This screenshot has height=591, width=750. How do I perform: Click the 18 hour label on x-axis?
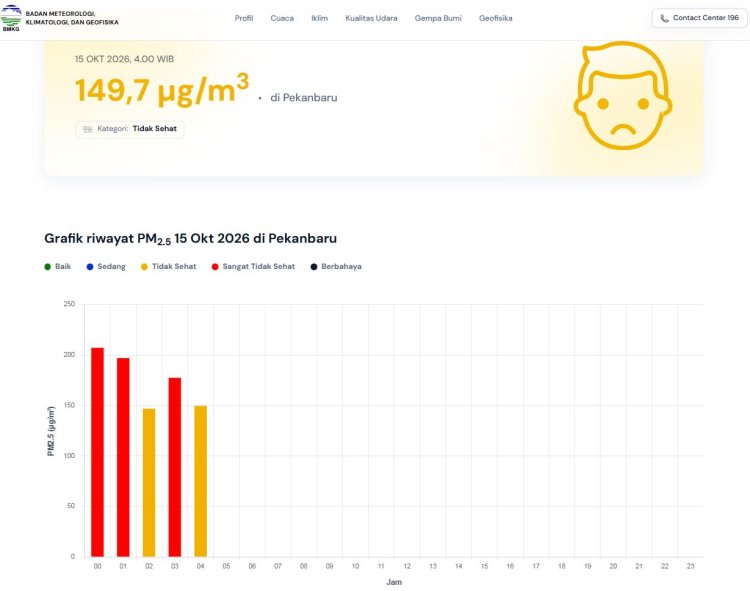562,566
